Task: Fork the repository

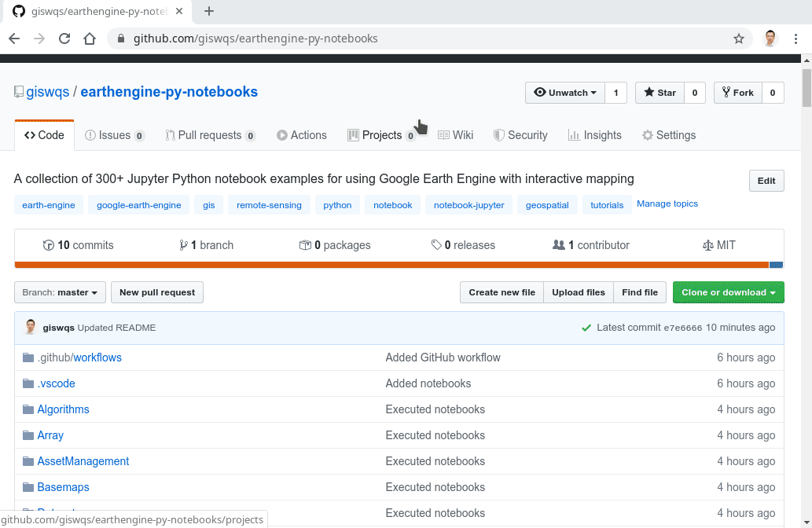Action: point(737,93)
